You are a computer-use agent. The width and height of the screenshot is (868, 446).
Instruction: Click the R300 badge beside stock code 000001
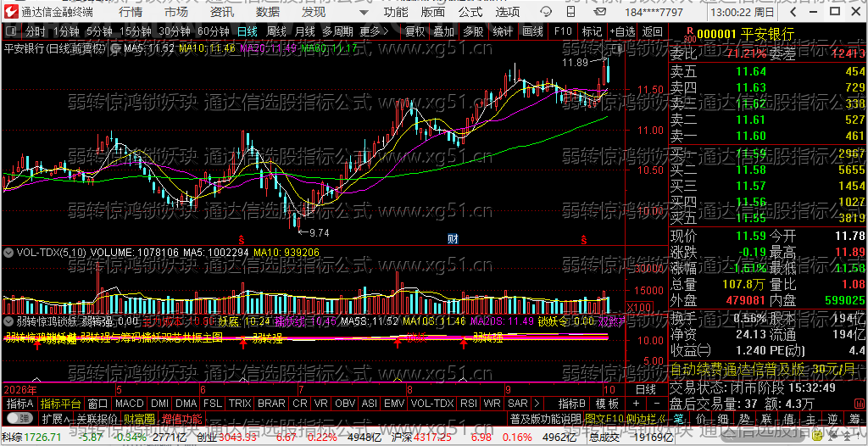pos(689,35)
